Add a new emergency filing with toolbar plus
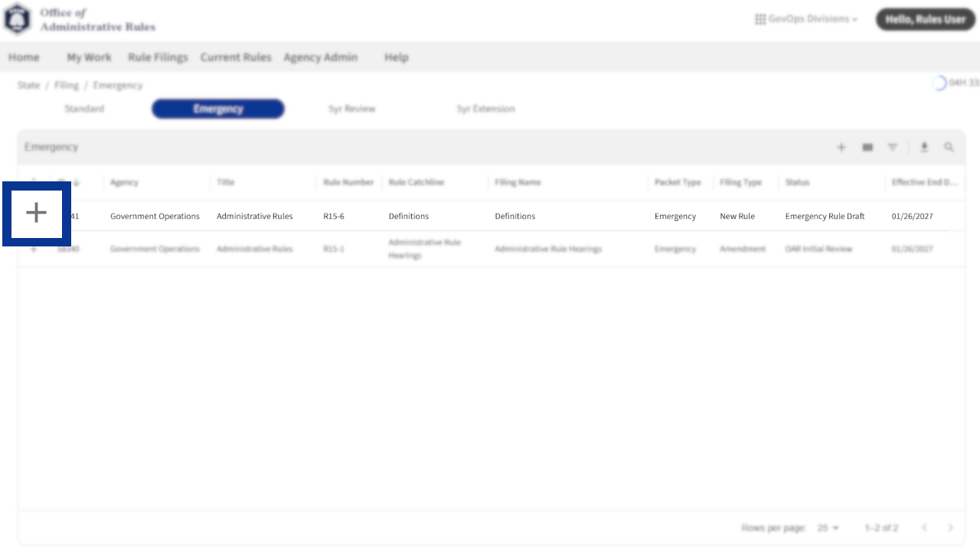 coord(841,147)
